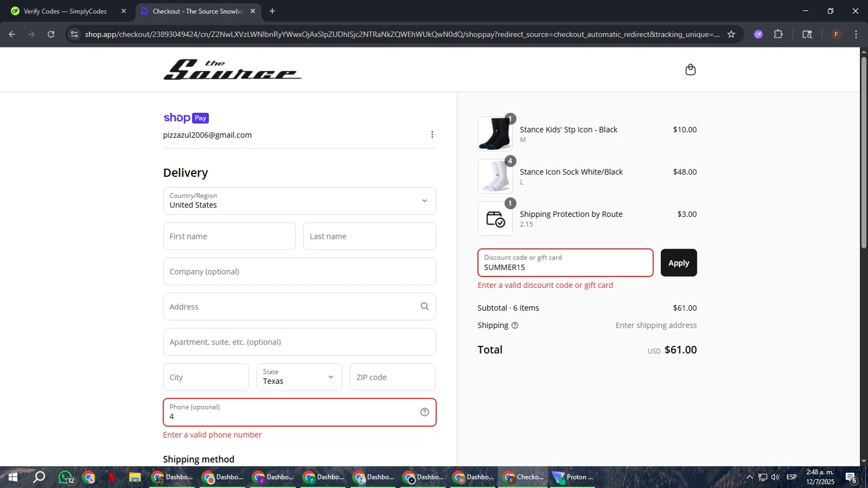Click the Shipping info question mark icon
The width and height of the screenshot is (868, 488).
[515, 326]
